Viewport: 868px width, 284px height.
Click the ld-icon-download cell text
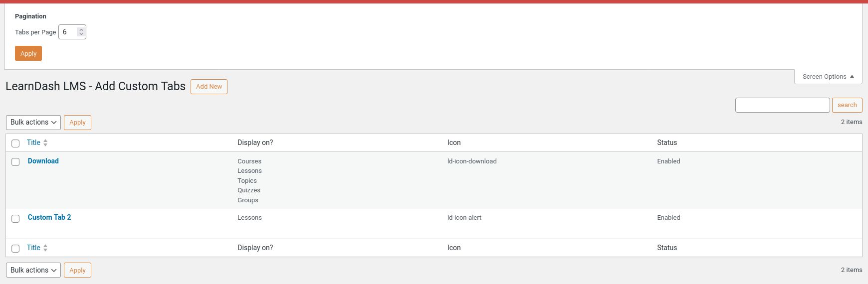[472, 161]
